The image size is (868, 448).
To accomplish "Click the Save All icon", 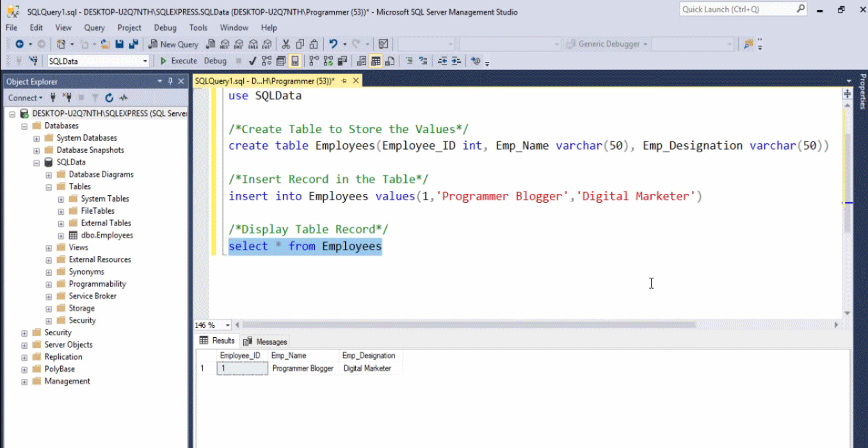I will pyautogui.click(x=133, y=44).
